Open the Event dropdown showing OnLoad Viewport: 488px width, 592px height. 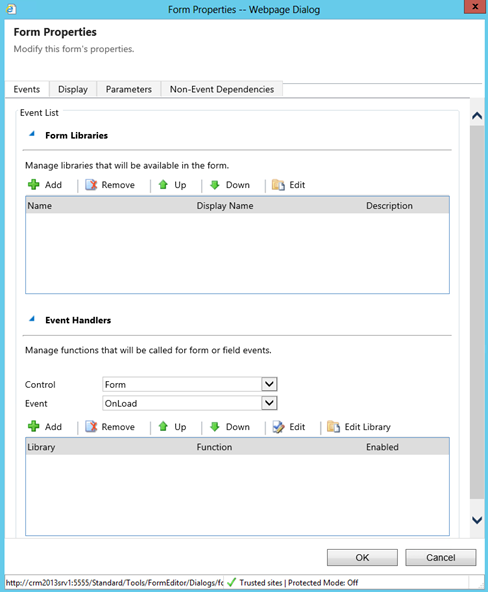click(x=190, y=403)
